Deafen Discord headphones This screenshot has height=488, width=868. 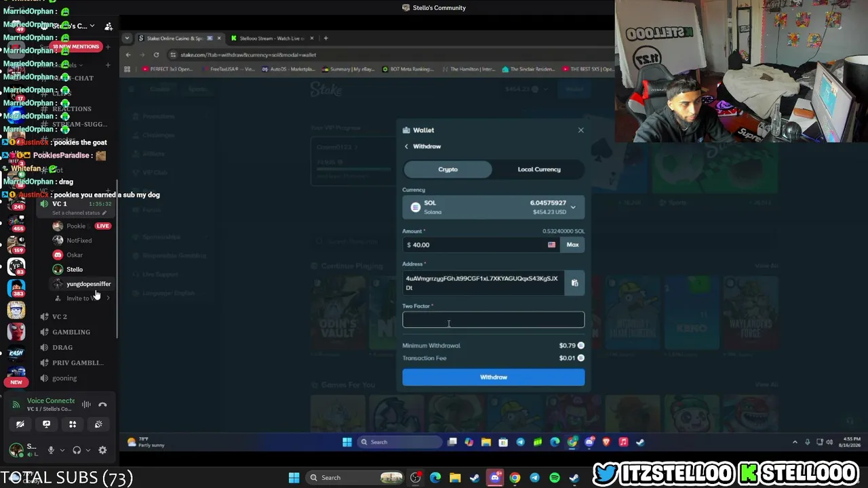click(77, 450)
